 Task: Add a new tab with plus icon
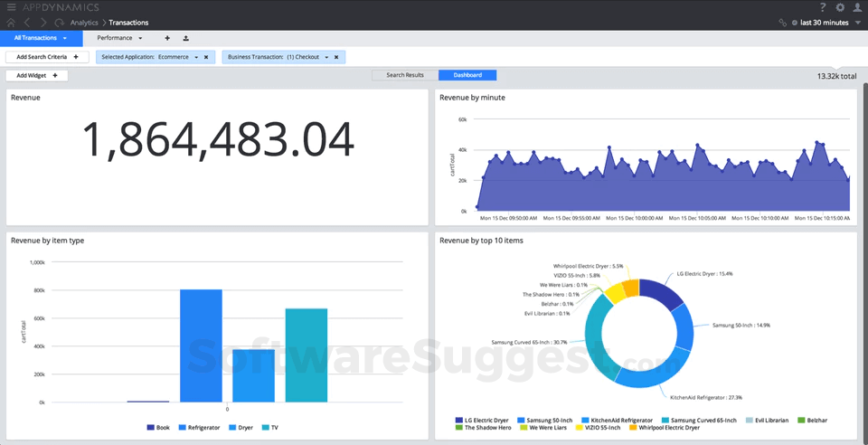[167, 38]
